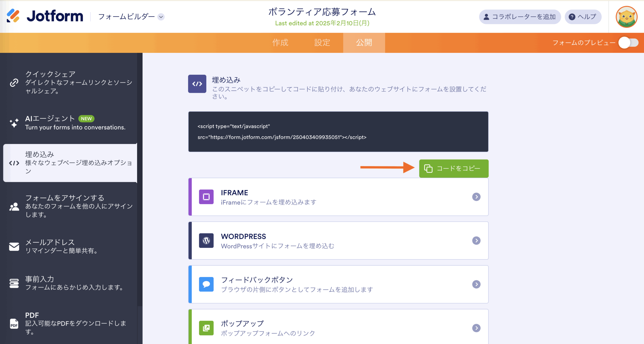Click the コラボレーターを追加 button
Viewport: 644px width, 344px height.
(x=520, y=17)
